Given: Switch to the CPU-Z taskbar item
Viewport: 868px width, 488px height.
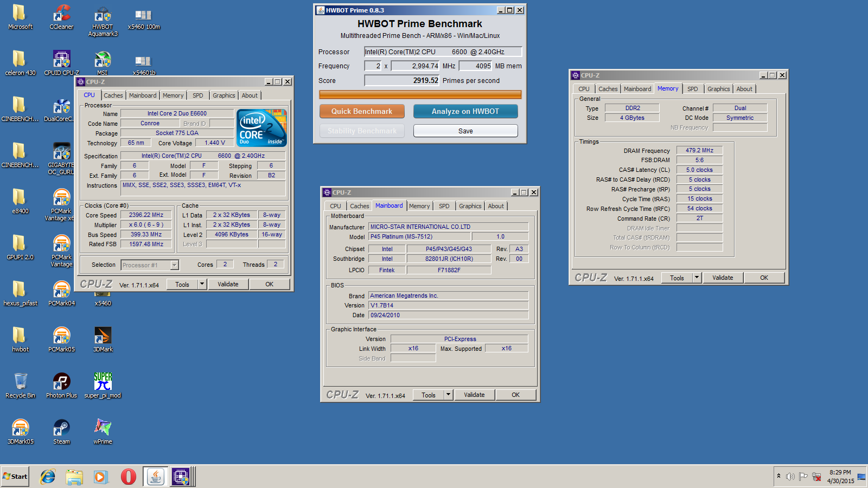Looking at the screenshot, I should coord(181,477).
